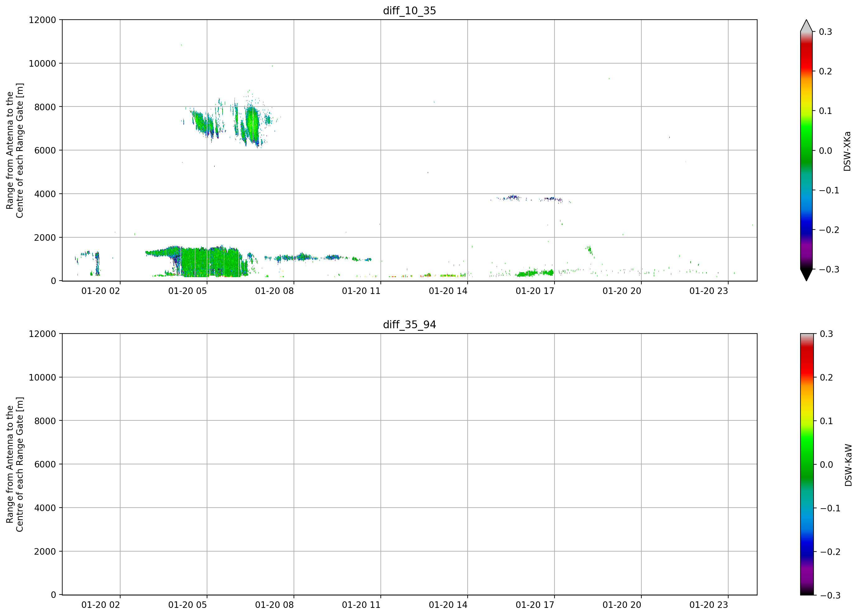Click the 01-20 02 tick under diff_10_35

pyautogui.click(x=101, y=291)
